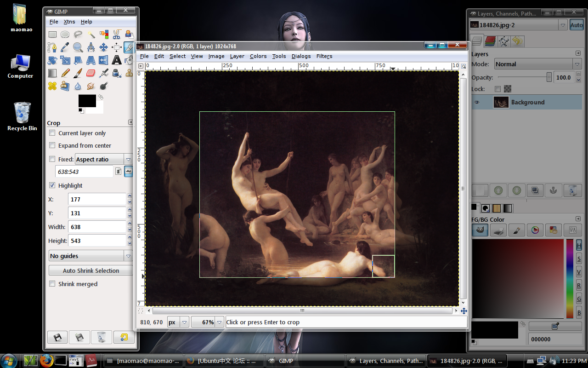Click Auto Shrink Selection button
This screenshot has height=368, width=588.
pyautogui.click(x=91, y=270)
